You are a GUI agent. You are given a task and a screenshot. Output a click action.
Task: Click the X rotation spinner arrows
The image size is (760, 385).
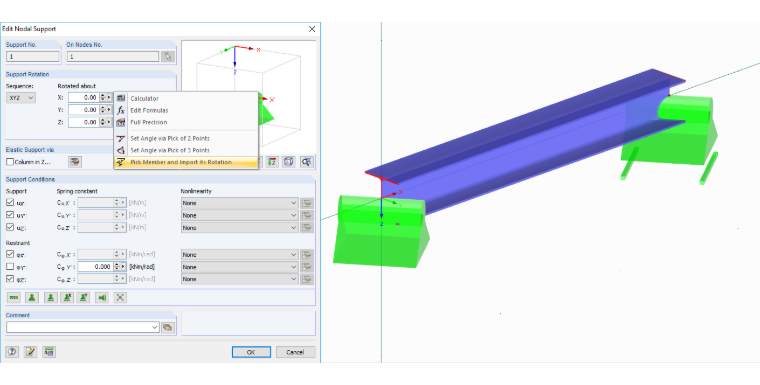click(x=102, y=97)
